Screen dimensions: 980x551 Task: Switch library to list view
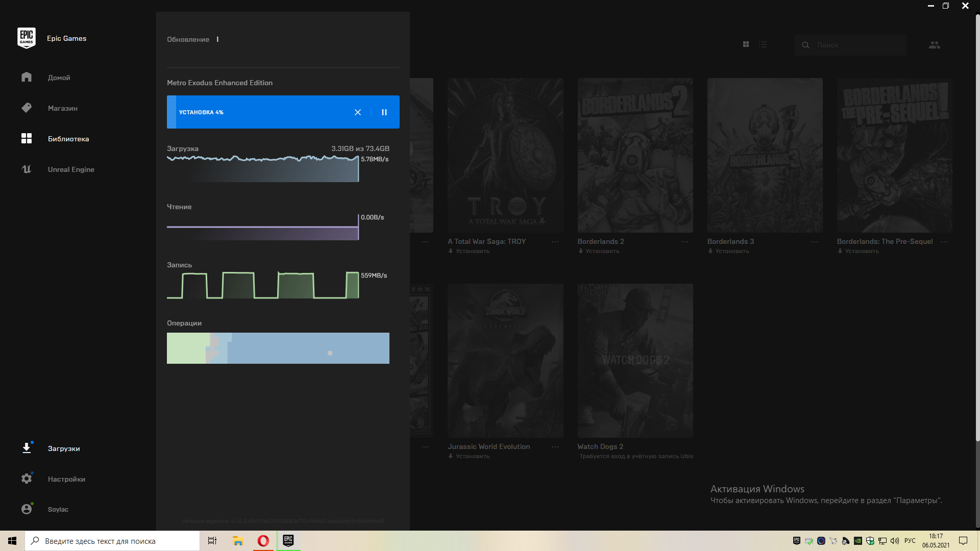763,45
